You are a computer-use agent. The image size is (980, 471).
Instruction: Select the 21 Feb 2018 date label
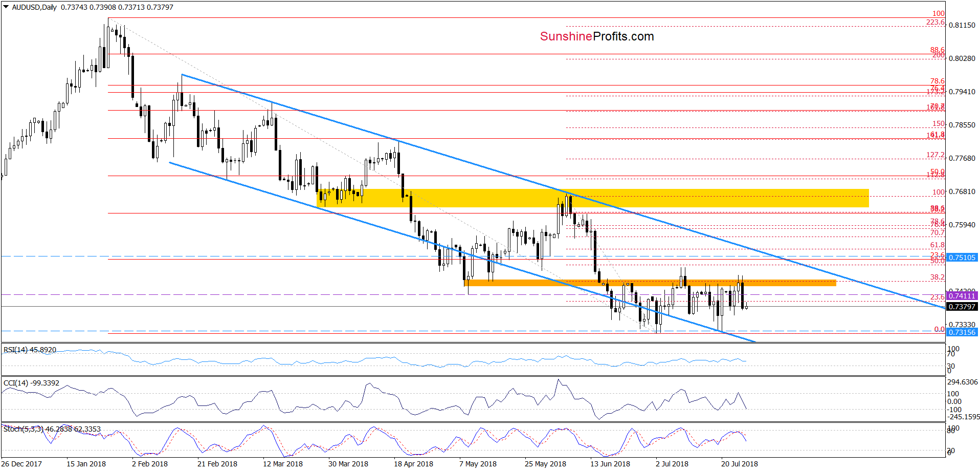(217, 464)
